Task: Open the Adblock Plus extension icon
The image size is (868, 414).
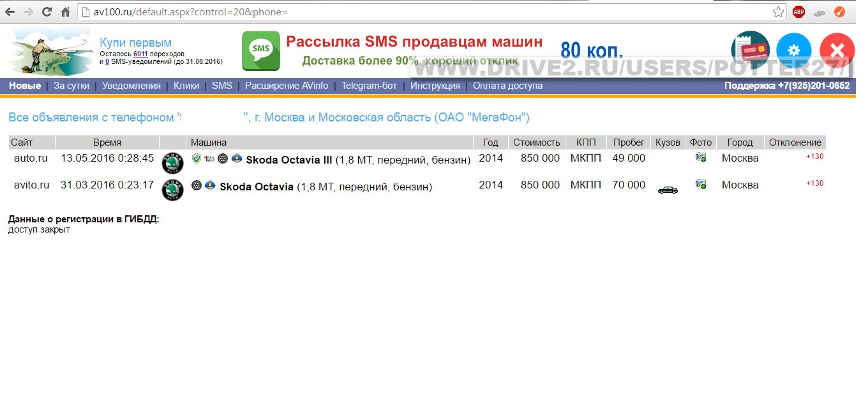Action: tap(798, 11)
